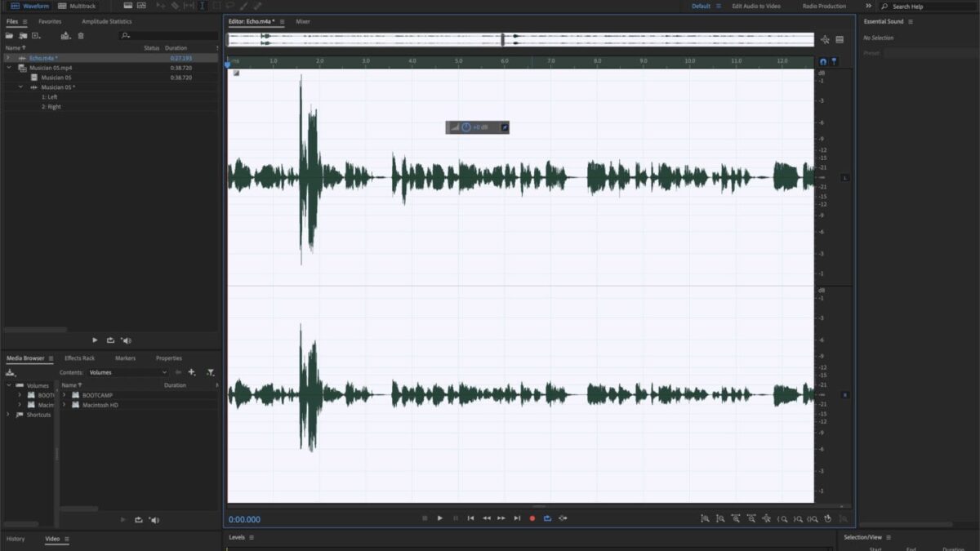Viewport: 980px width, 551px height.
Task: Add a shortcut in Media Browser
Action: pyautogui.click(x=191, y=372)
